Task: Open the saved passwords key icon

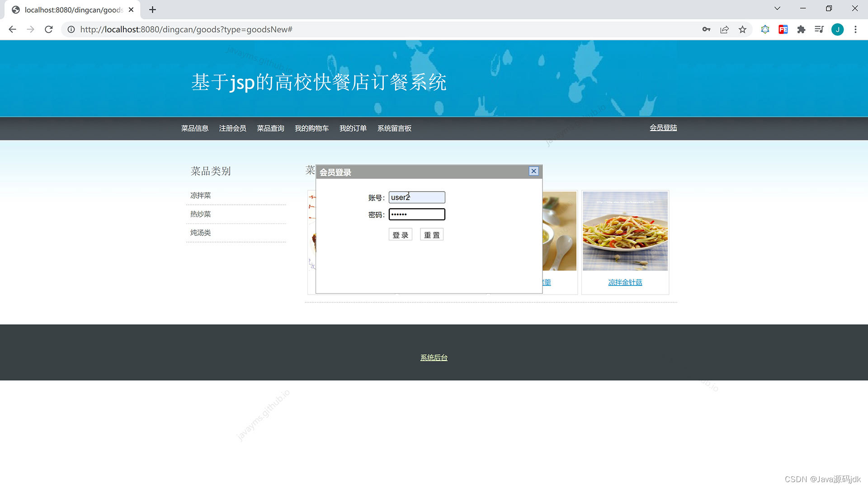Action: pos(706,29)
